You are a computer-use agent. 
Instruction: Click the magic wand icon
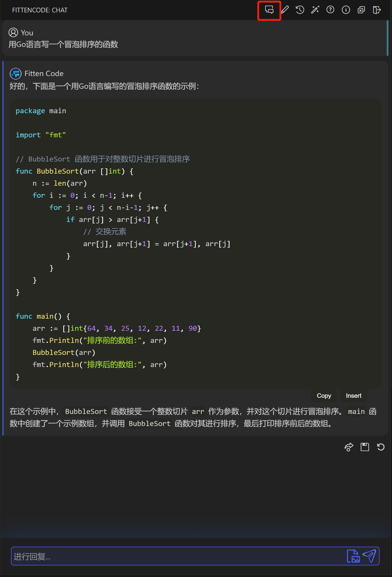315,10
